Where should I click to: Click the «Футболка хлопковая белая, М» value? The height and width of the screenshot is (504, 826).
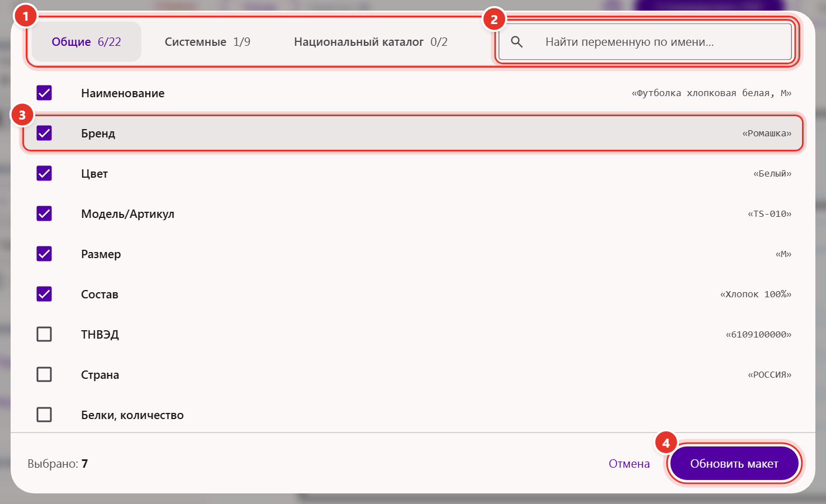tap(711, 93)
